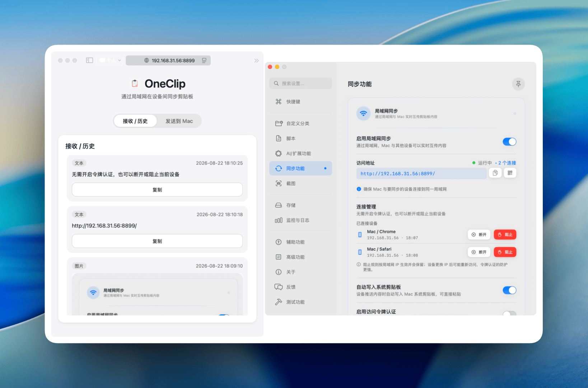Click the browser address bar 192.168.31.56:8899

coord(168,60)
